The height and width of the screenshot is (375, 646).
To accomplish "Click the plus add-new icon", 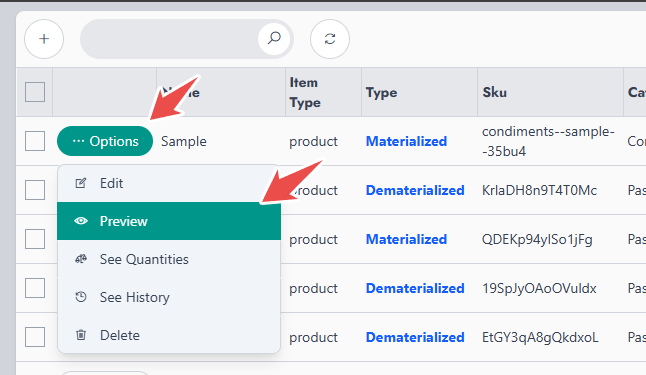I will 44,39.
